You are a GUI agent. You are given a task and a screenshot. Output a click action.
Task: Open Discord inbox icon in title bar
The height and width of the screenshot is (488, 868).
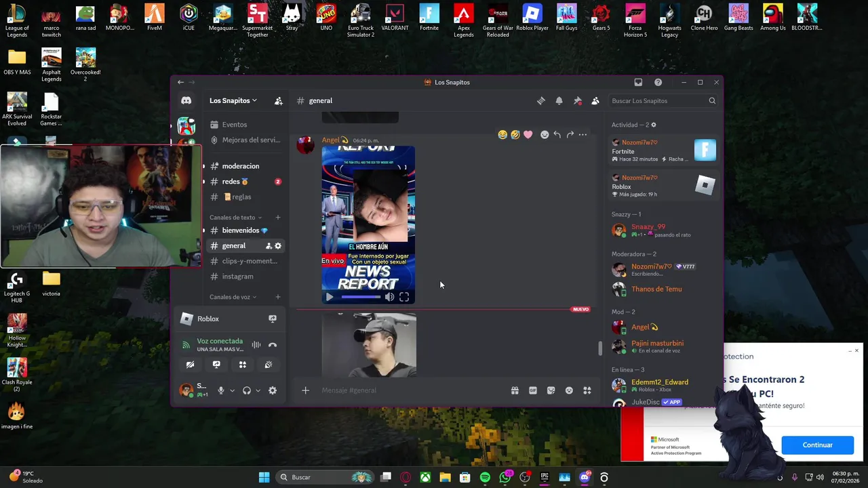tap(638, 82)
